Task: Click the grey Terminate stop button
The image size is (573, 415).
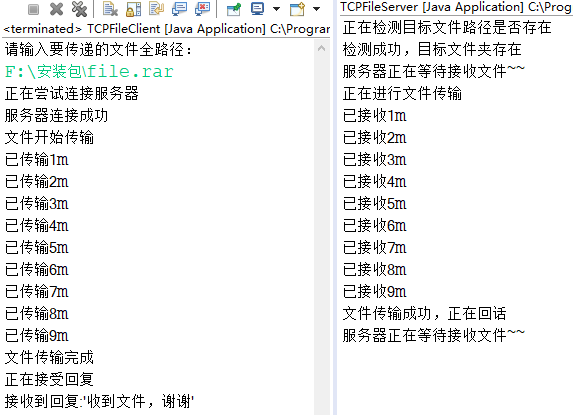Action: coord(33,9)
